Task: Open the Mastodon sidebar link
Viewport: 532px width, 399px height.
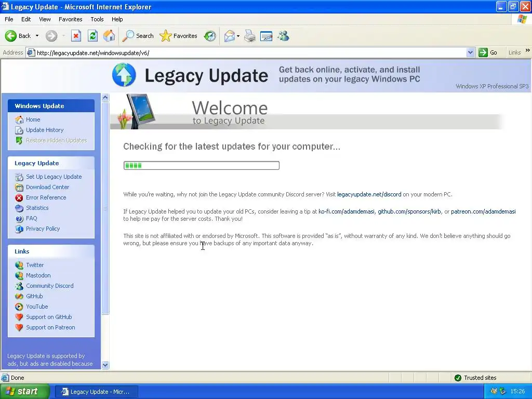Action: (x=38, y=275)
